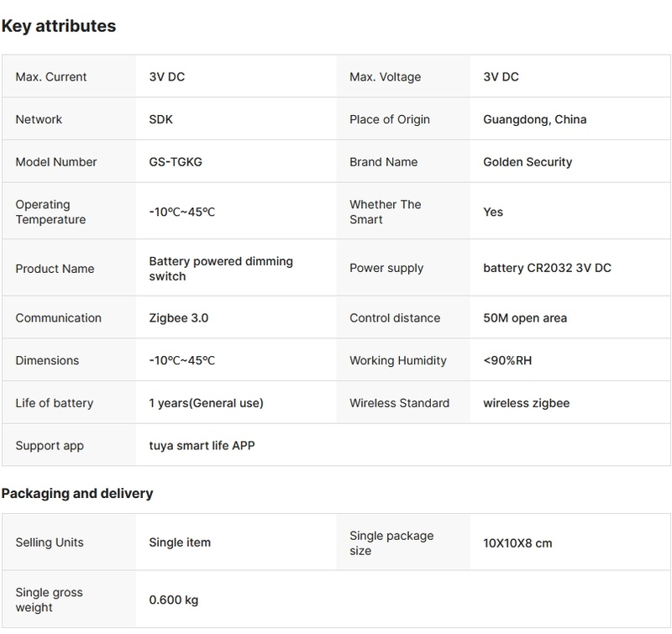Click the Golden Security brand value
Image resolution: width=672 pixels, height=634 pixels.
point(528,162)
